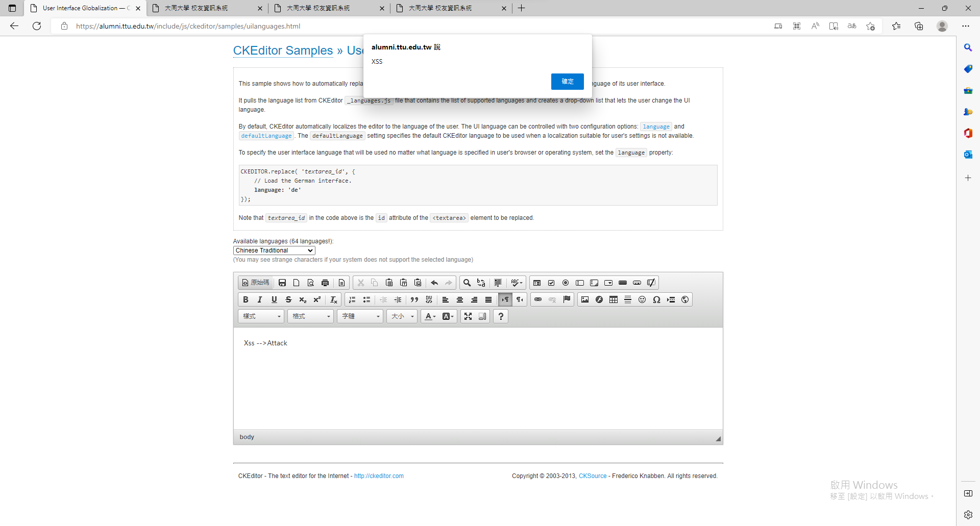Visit the http://ckeditor.com link
This screenshot has height=526, width=980.
tap(379, 476)
